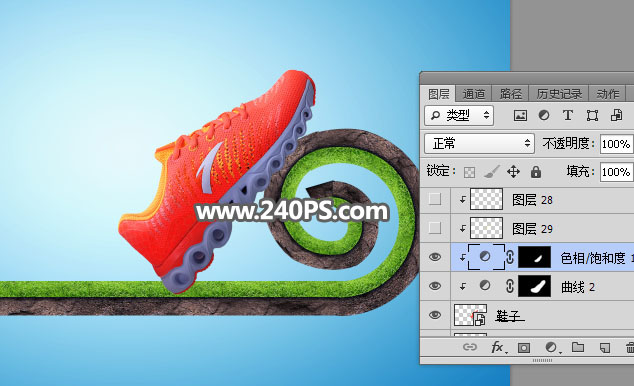The image size is (634, 386).
Task: Click the link layers icon
Action: point(470,347)
